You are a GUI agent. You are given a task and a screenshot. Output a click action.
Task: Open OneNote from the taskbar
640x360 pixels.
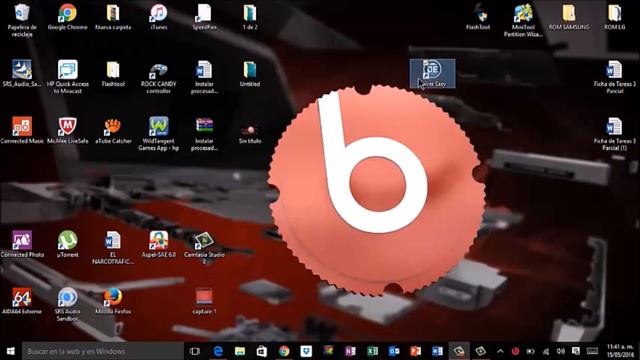[350, 351]
